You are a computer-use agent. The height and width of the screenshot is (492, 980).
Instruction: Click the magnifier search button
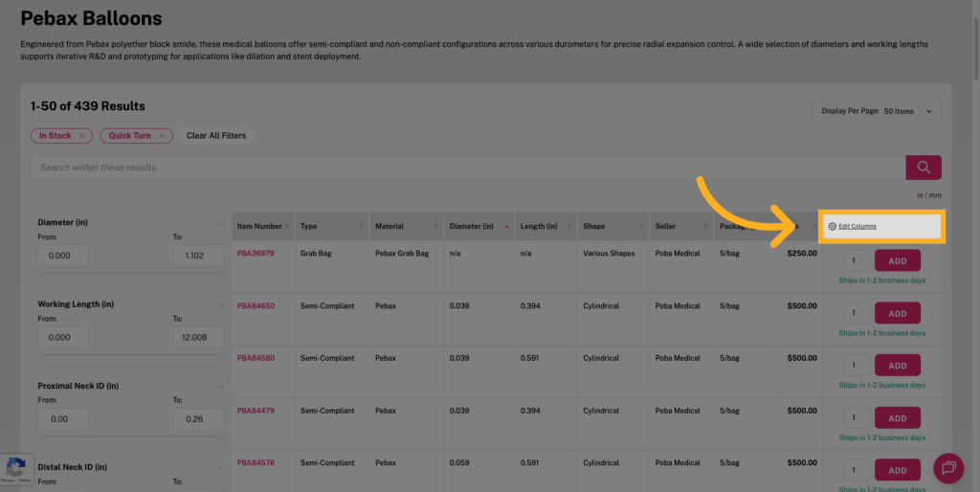924,168
